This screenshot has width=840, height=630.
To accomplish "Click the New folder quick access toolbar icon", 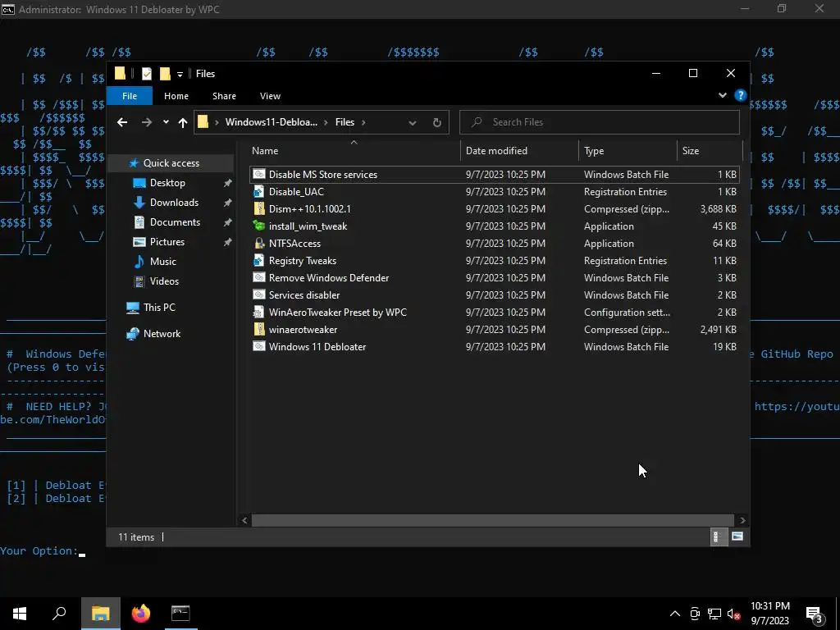I will [x=165, y=73].
